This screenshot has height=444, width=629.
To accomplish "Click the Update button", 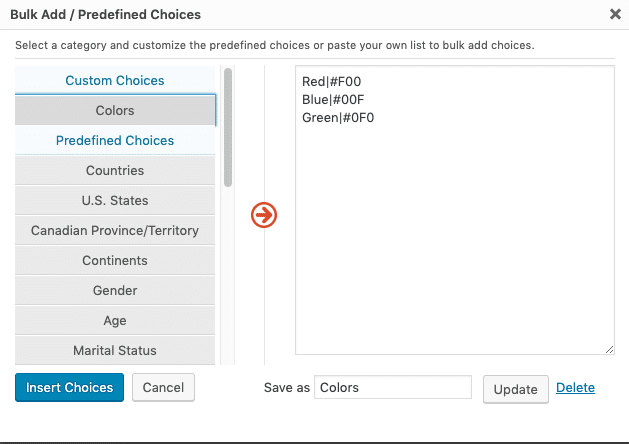I will pos(515,389).
